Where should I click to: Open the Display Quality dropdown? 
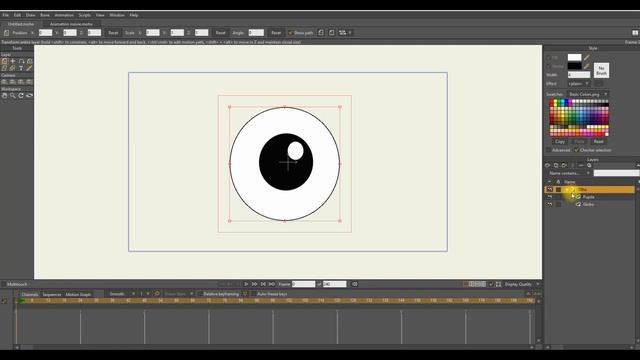[x=522, y=284]
